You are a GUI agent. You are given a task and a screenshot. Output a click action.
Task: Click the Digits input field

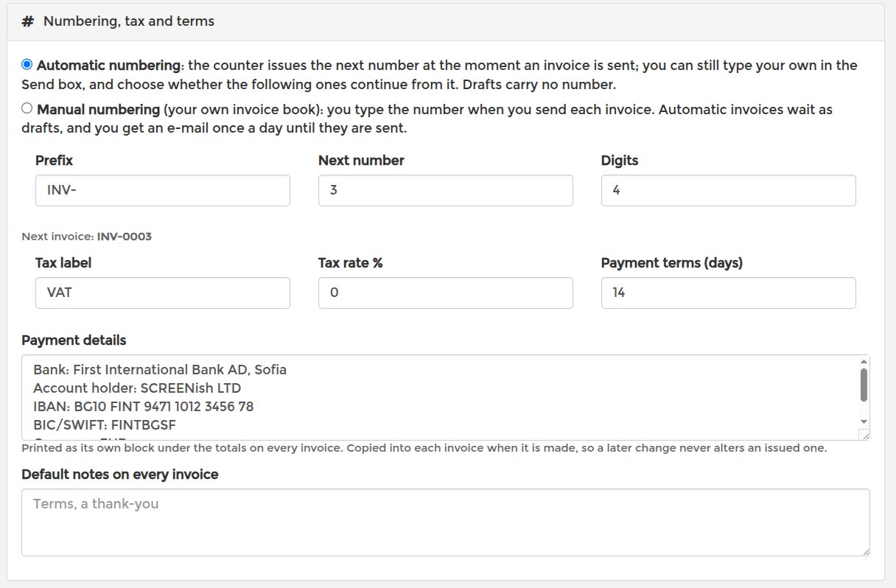point(729,190)
